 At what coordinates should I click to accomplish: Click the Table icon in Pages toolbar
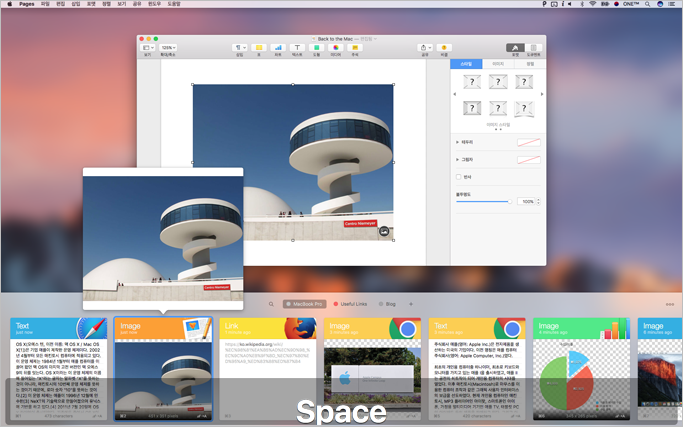click(x=259, y=47)
